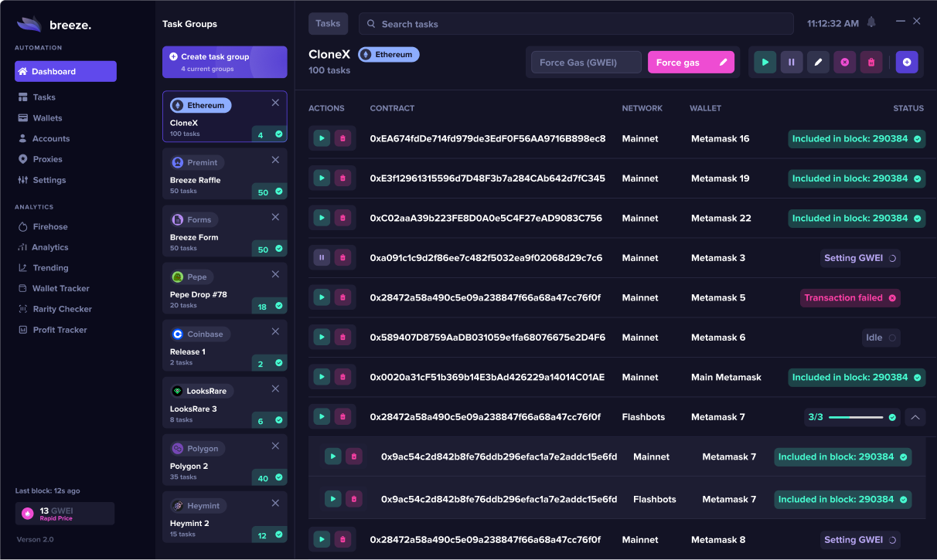Image resolution: width=937 pixels, height=560 pixels.
Task: Select the Pepe Drop #78 task group
Action: 224,288
